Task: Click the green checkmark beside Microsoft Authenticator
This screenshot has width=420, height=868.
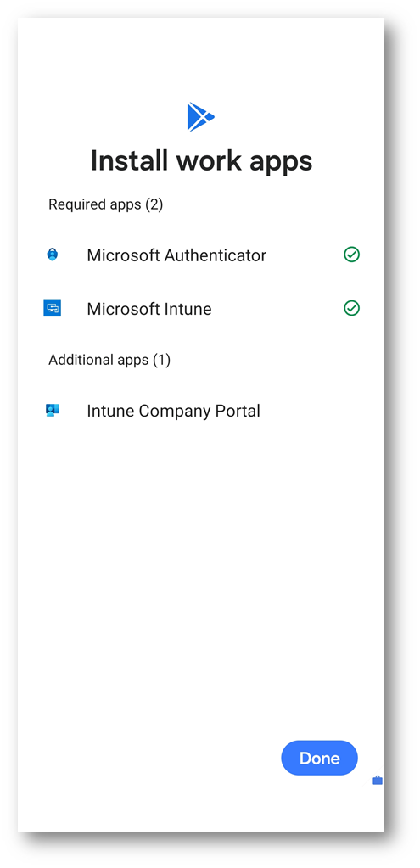Action: click(x=351, y=255)
